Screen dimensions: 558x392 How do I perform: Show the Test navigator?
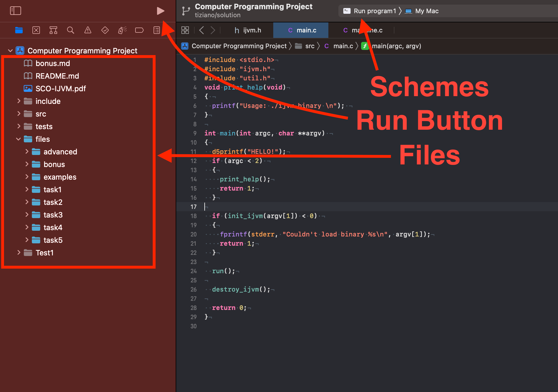(x=105, y=30)
